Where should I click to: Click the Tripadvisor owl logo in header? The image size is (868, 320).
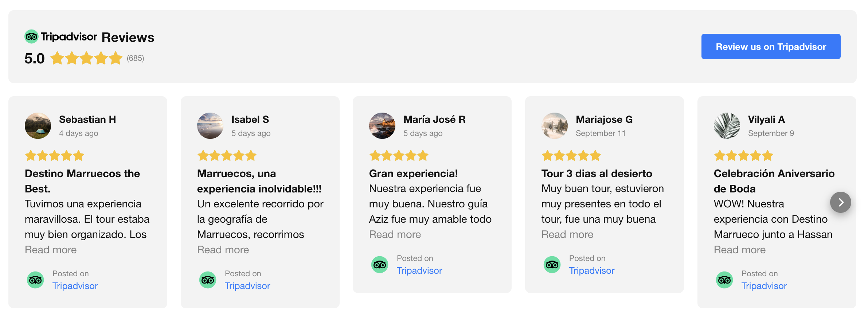pos(31,36)
